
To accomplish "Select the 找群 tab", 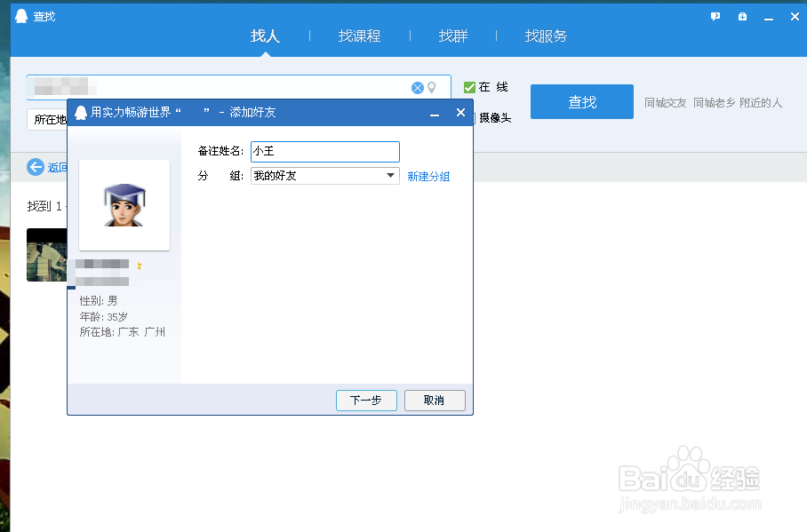I will (x=452, y=36).
